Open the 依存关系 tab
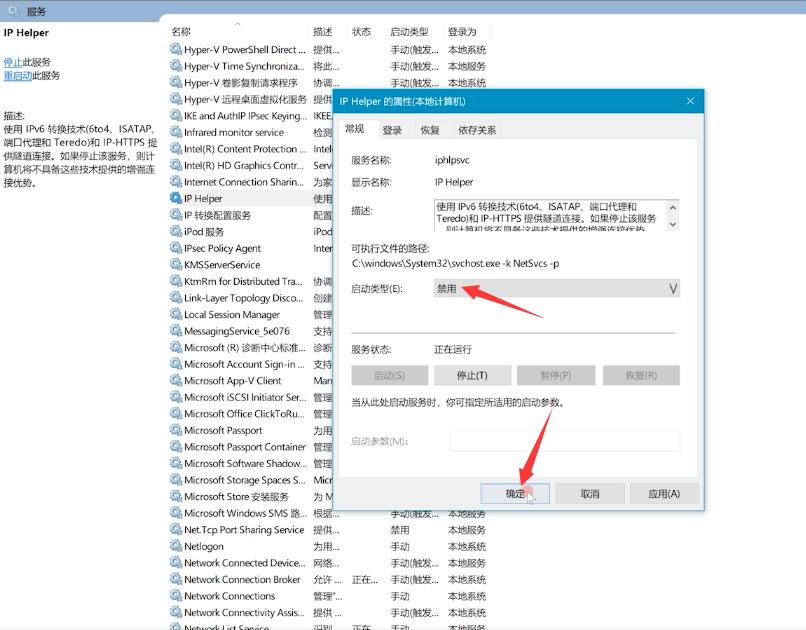The height and width of the screenshot is (630, 806). click(x=477, y=131)
